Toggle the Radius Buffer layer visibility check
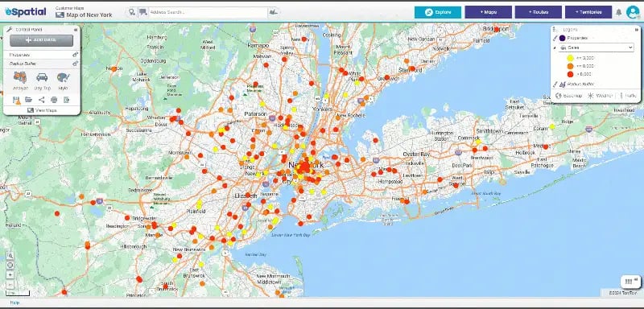The image size is (644, 309). (555, 84)
